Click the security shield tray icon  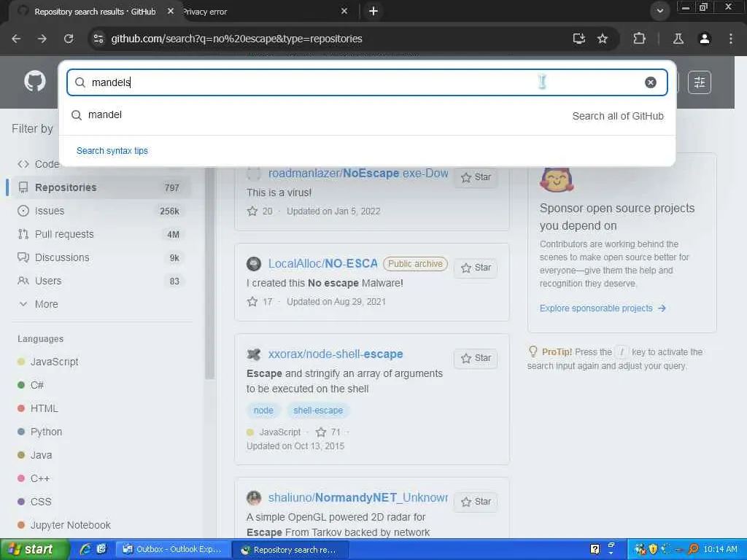653,550
